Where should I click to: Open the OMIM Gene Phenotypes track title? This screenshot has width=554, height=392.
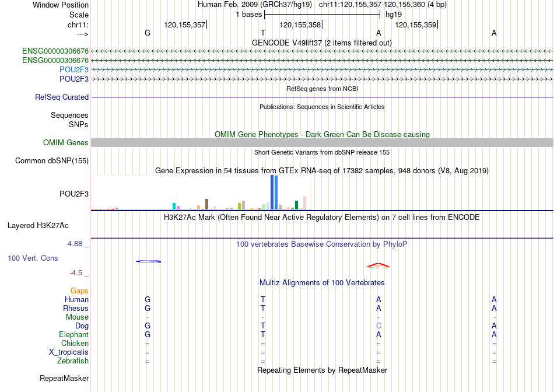pyautogui.click(x=322, y=134)
